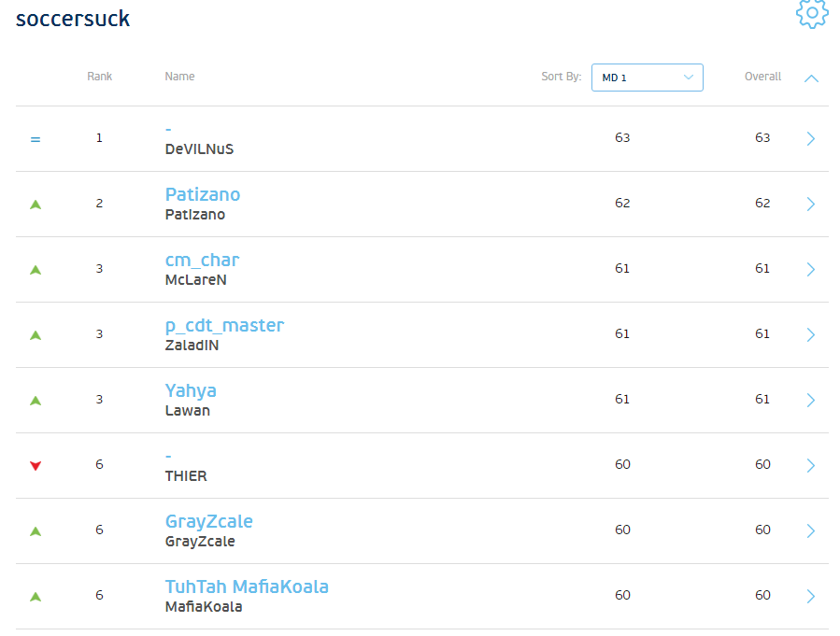View Yahya row details via chevron
Screen dimensions: 840x636
tap(810, 400)
